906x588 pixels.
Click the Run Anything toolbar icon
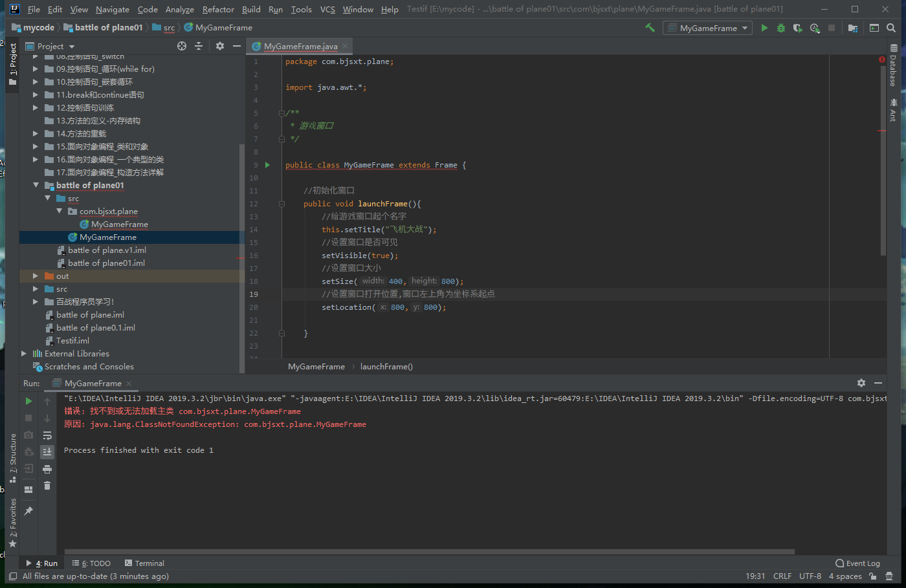click(x=874, y=28)
